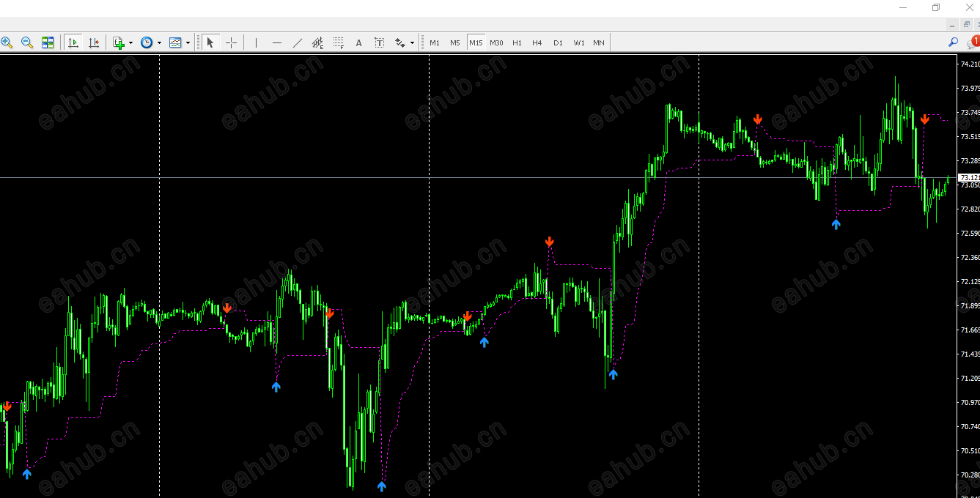Expand the arrows dropdown

tap(412, 42)
